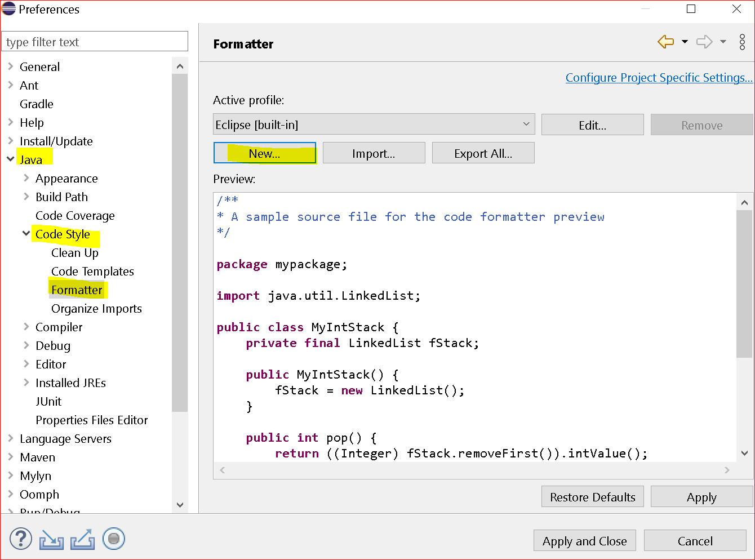Click preview horizontal scroll left arrow

point(223,470)
